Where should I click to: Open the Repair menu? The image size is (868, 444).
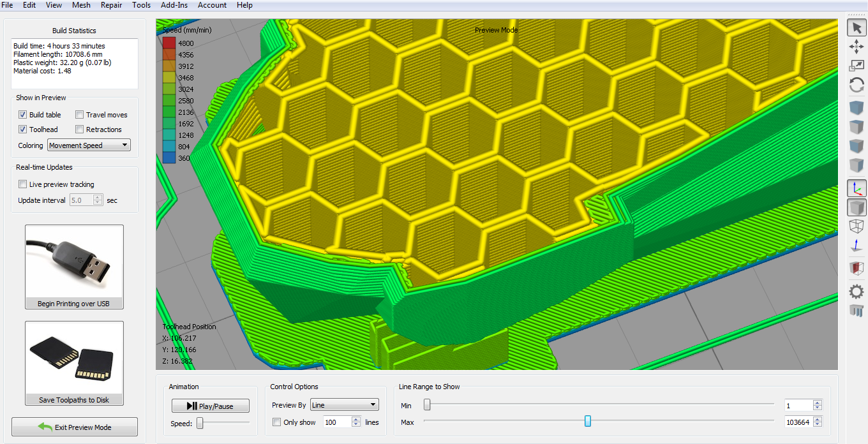click(x=111, y=5)
